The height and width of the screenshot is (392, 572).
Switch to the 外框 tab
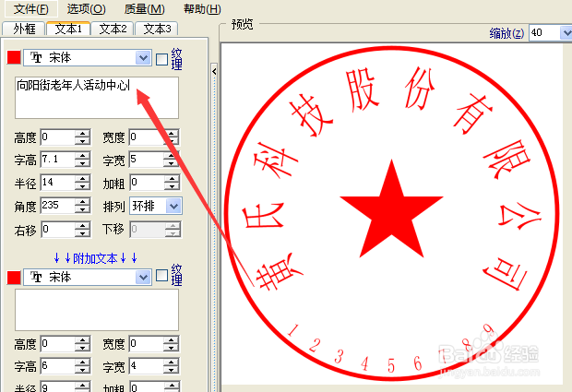click(24, 29)
